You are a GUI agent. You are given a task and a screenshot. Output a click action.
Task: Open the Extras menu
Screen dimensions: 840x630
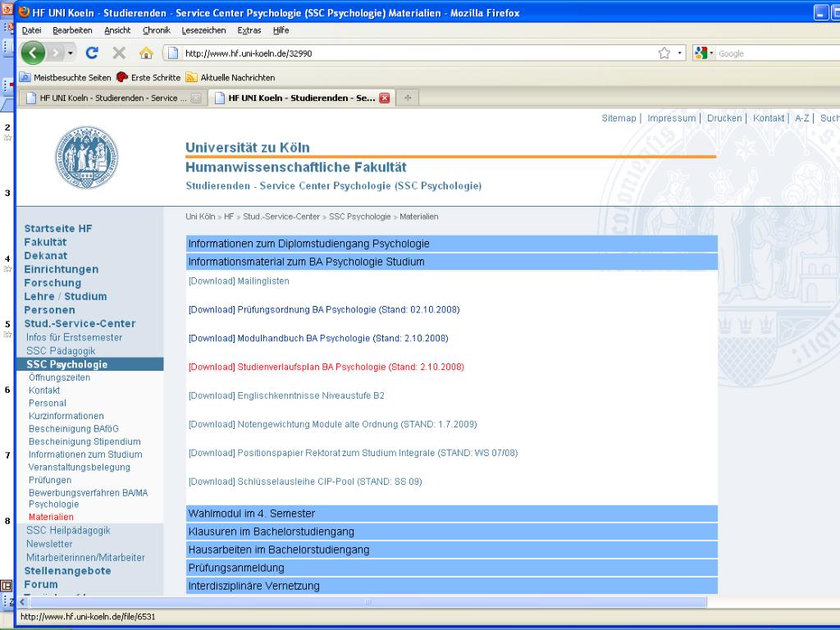[249, 30]
